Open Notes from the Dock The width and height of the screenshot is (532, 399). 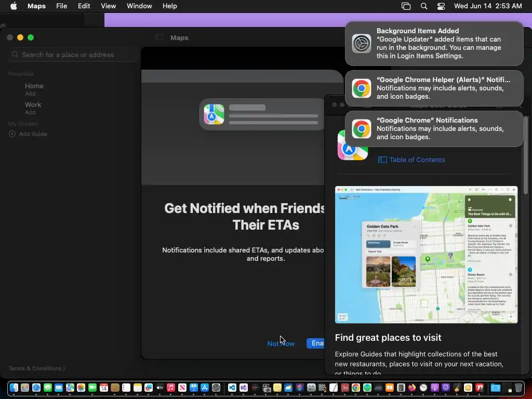(x=137, y=388)
